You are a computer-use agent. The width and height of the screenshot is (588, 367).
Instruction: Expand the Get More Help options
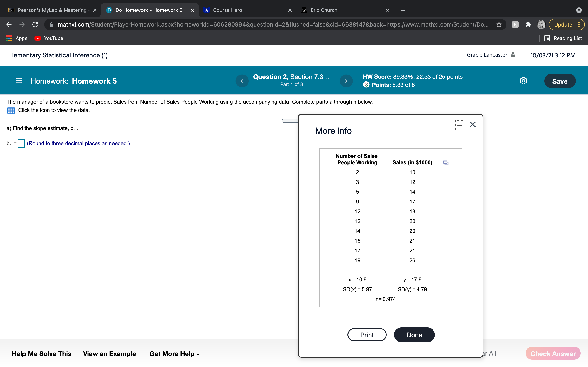click(174, 354)
